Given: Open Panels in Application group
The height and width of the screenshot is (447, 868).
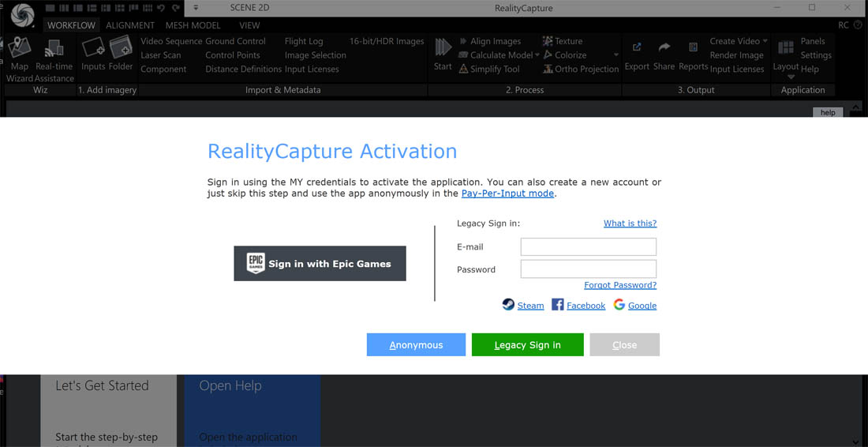Looking at the screenshot, I should [813, 41].
